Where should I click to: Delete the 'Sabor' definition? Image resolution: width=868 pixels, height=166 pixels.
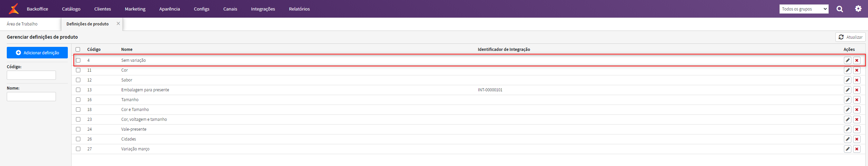(857, 80)
